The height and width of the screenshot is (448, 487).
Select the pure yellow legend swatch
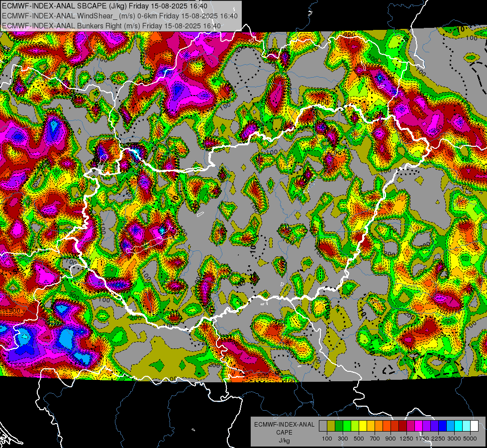click(363, 426)
